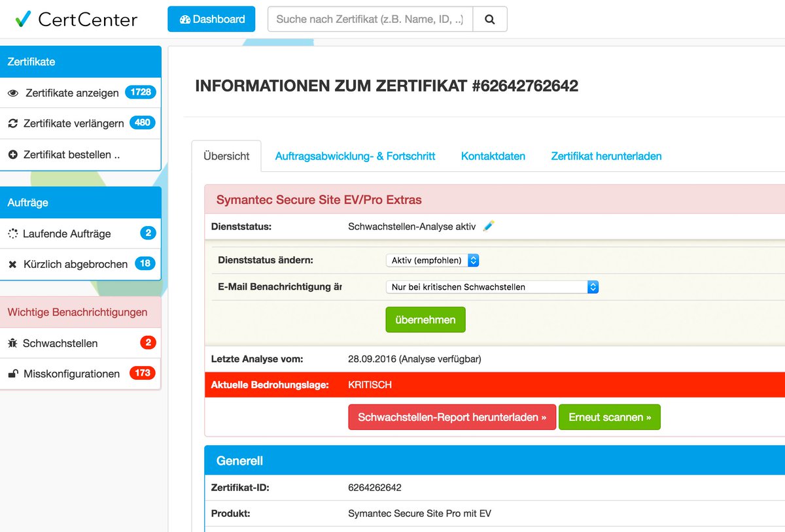Open the Dienststatus ändern dropdown

pos(432,260)
